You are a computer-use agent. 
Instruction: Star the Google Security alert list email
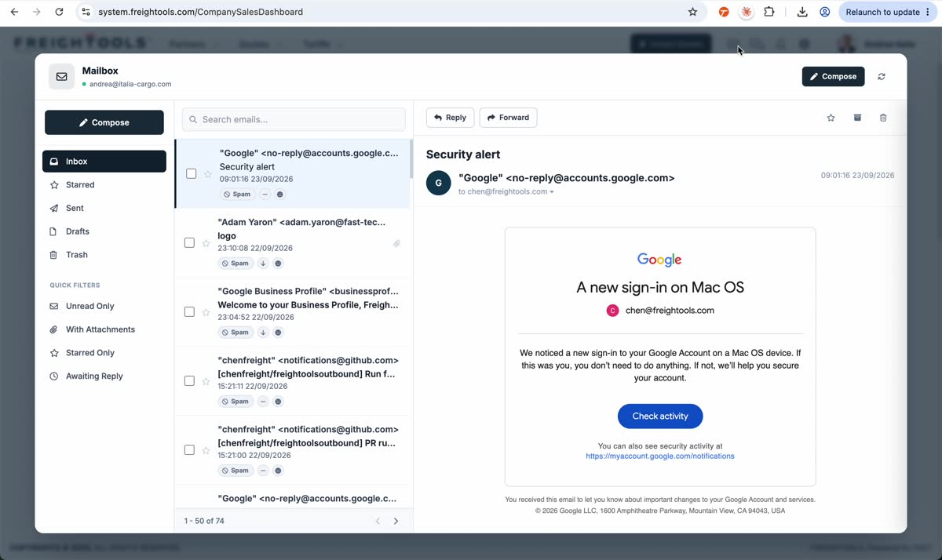pos(208,174)
